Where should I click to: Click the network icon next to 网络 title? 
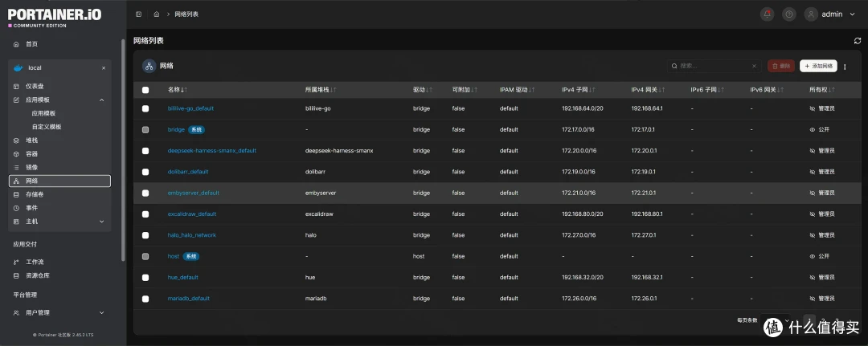pos(149,66)
